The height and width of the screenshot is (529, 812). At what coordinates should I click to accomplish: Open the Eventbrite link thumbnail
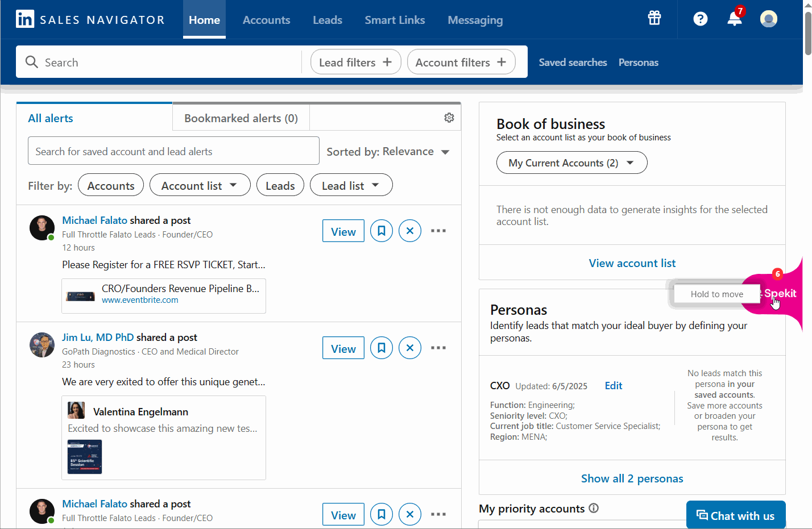[x=81, y=295]
